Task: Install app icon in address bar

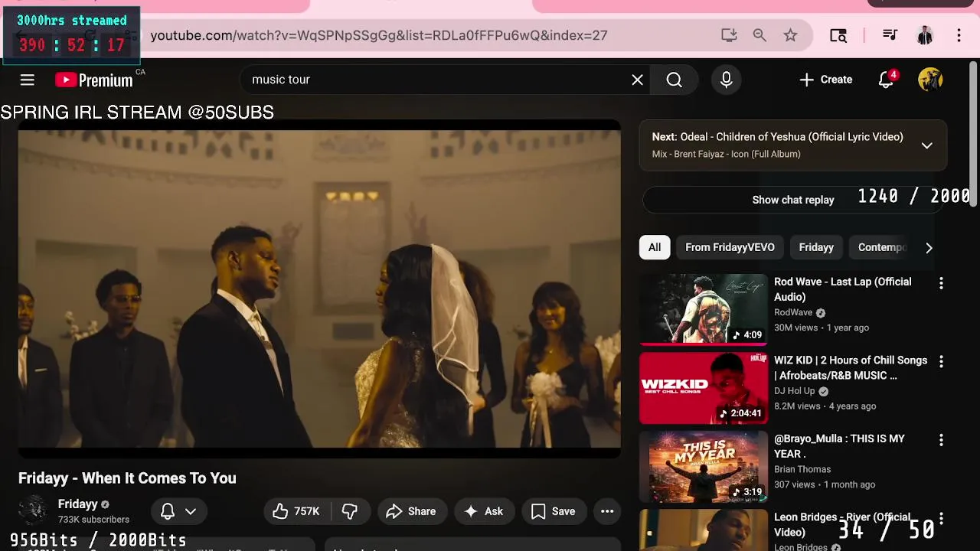Action: 729,35
